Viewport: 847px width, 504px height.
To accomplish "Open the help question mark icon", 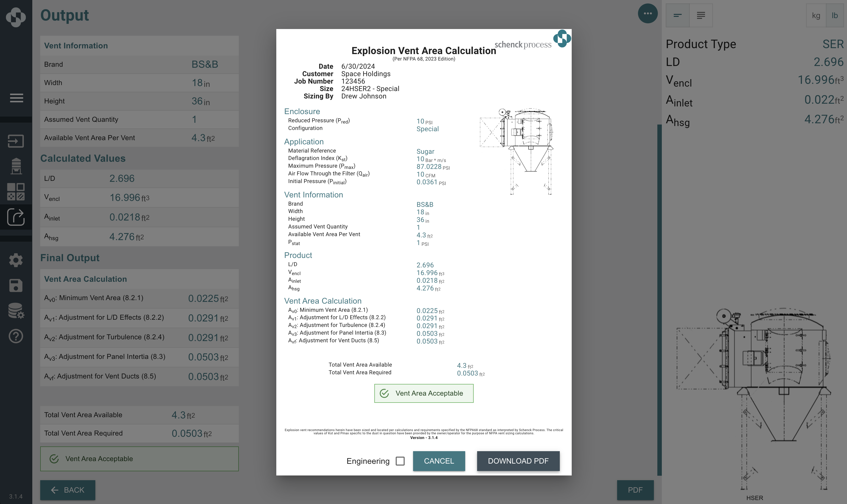I will click(16, 336).
